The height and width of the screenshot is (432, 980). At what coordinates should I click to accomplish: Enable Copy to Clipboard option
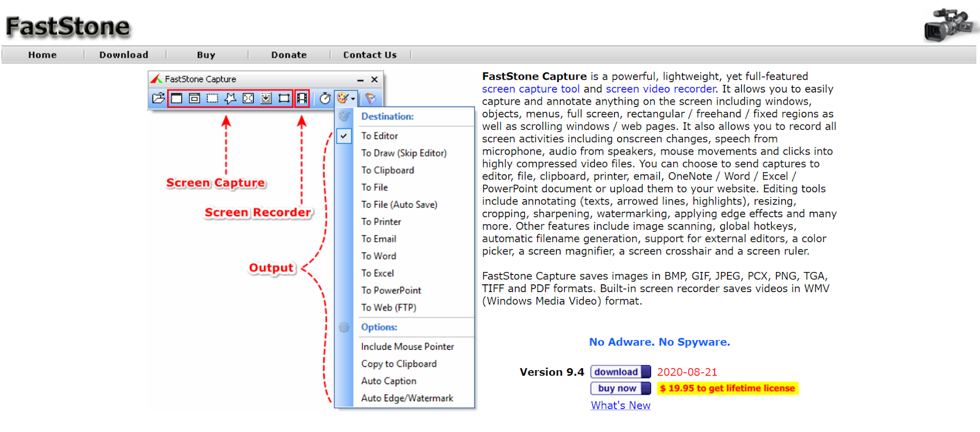click(399, 364)
